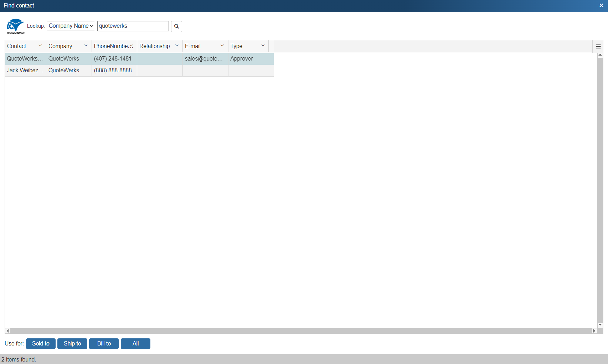Close the Find contact dialog
608x364 pixels.
601,6
